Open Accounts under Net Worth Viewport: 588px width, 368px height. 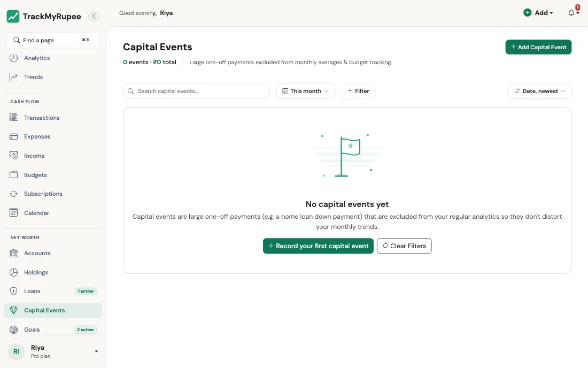point(53,253)
